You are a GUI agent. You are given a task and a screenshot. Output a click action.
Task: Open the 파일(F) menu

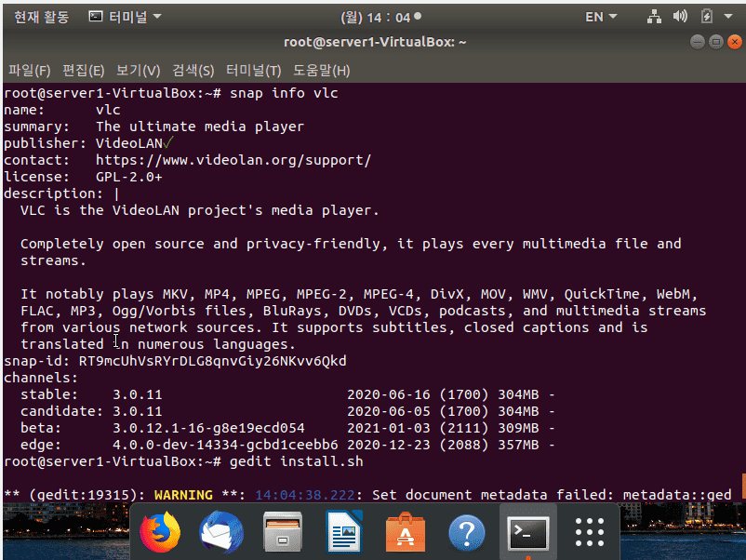(x=29, y=71)
